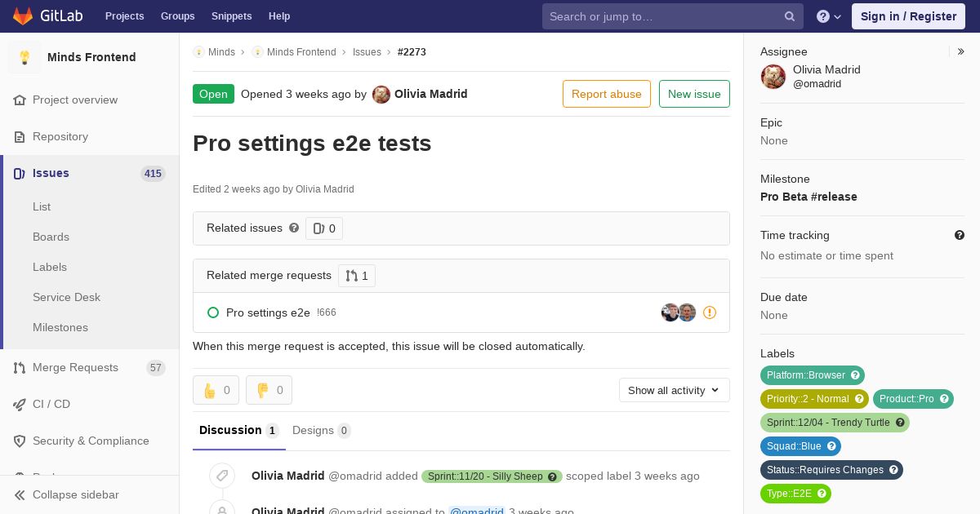The image size is (980, 514).
Task: Click the Time tracking help icon
Action: coord(960,235)
